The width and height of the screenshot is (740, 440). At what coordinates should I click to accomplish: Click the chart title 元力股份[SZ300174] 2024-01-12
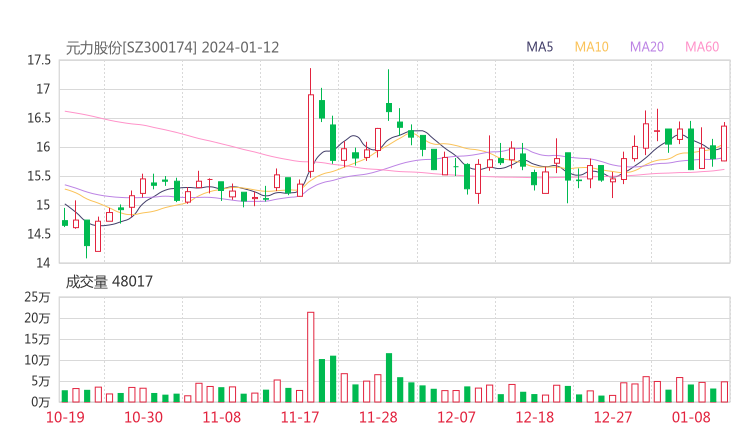172,48
